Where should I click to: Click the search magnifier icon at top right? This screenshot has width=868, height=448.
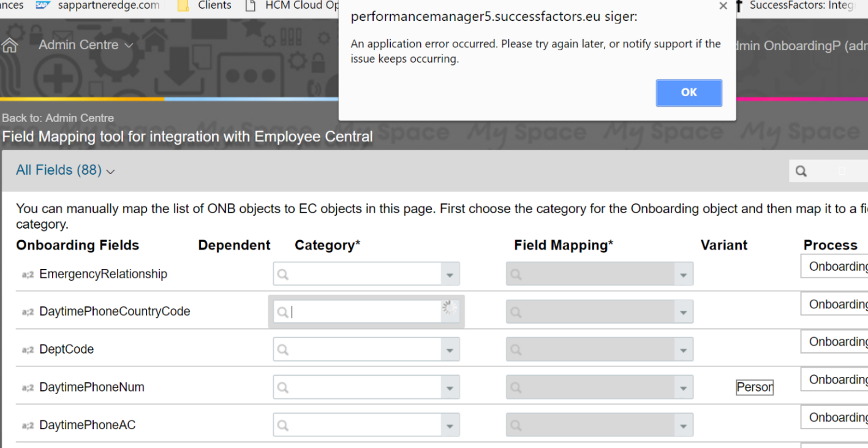pyautogui.click(x=801, y=172)
